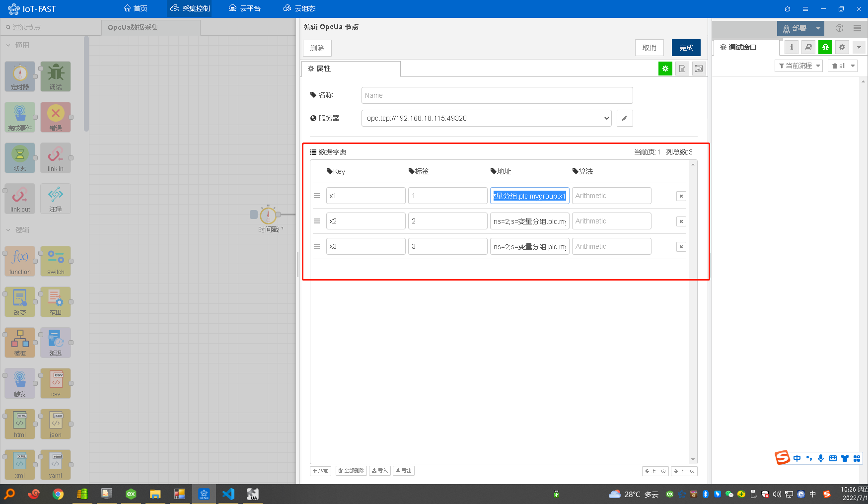Select the csv node in palette

coord(56,383)
